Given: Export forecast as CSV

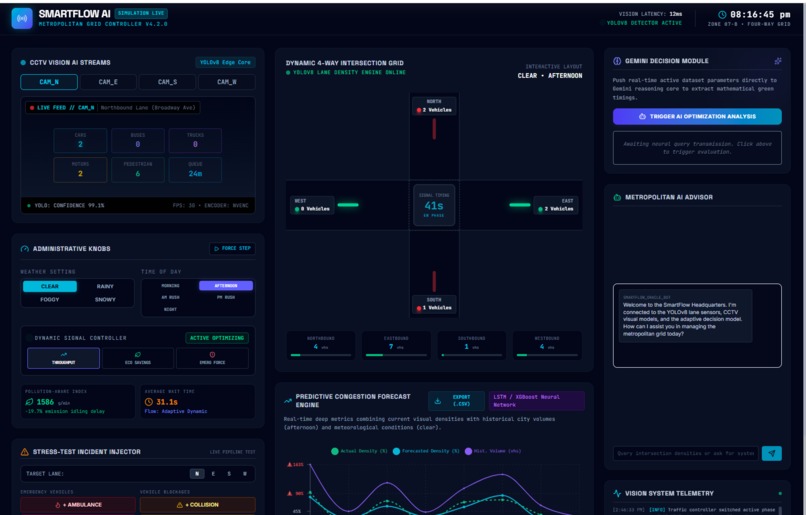Looking at the screenshot, I should pos(456,401).
